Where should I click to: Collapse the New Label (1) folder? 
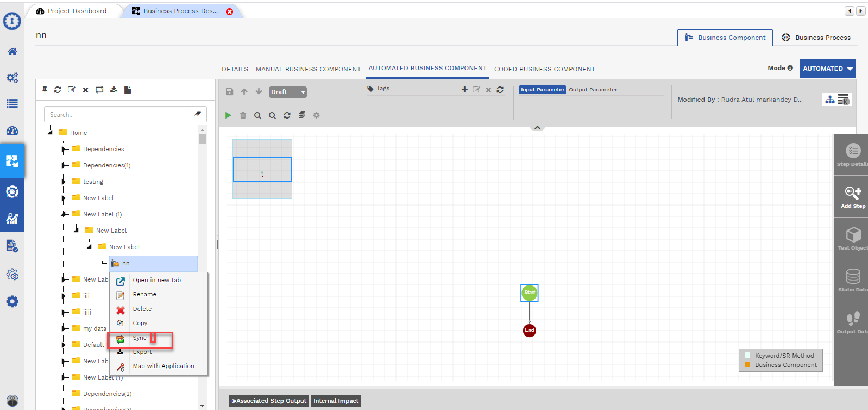click(x=64, y=214)
